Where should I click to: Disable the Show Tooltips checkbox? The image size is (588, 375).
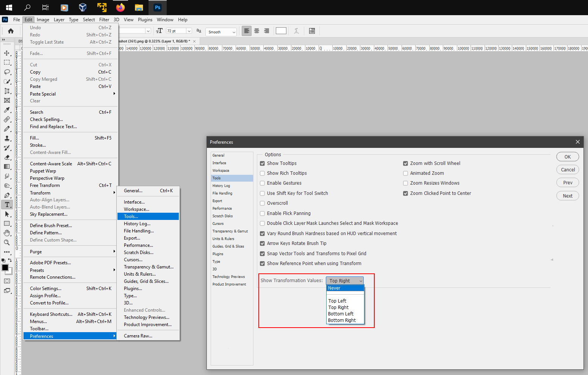point(262,163)
